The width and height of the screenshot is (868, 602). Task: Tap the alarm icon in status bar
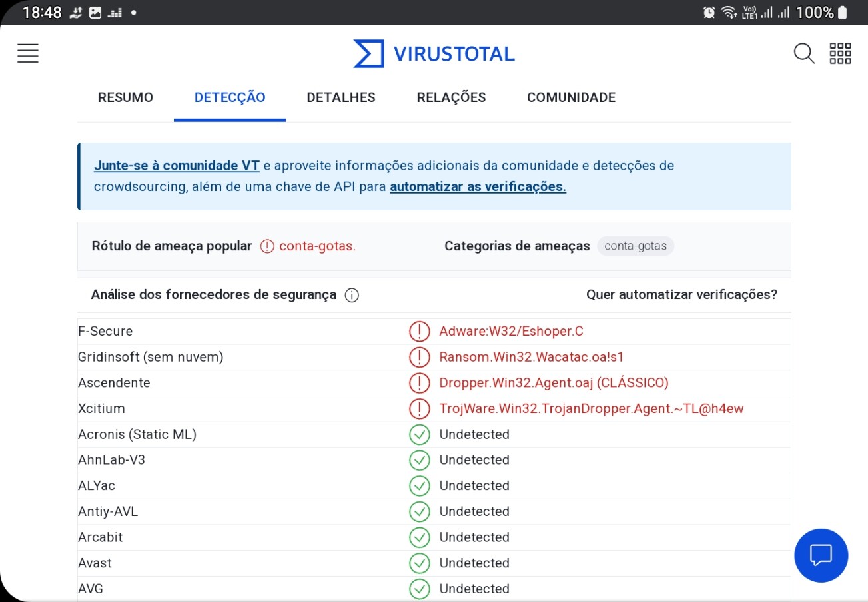point(709,12)
